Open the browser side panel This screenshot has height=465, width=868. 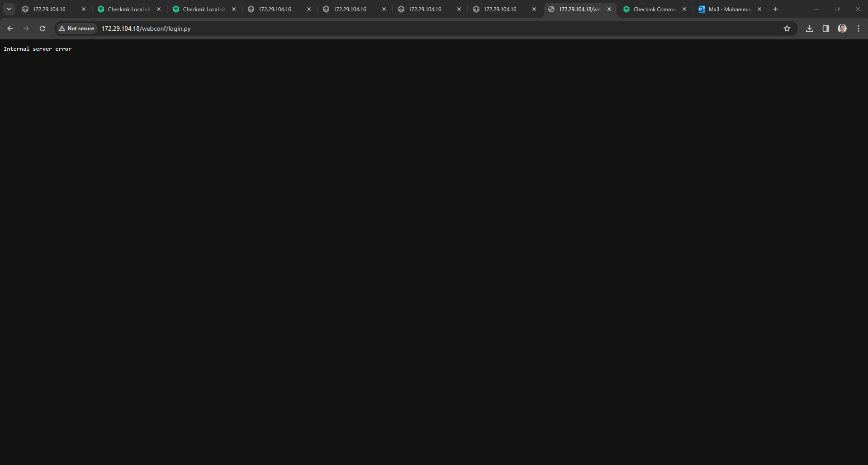tap(826, 28)
